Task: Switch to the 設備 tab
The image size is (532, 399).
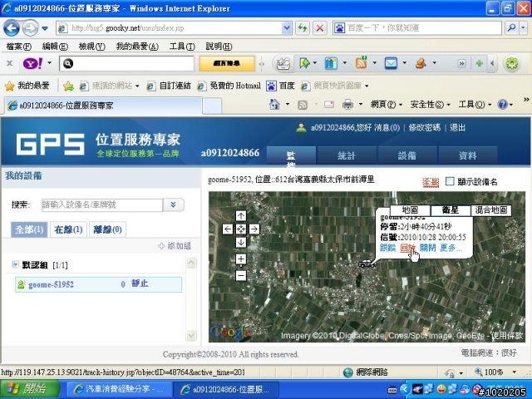Action: [x=407, y=155]
